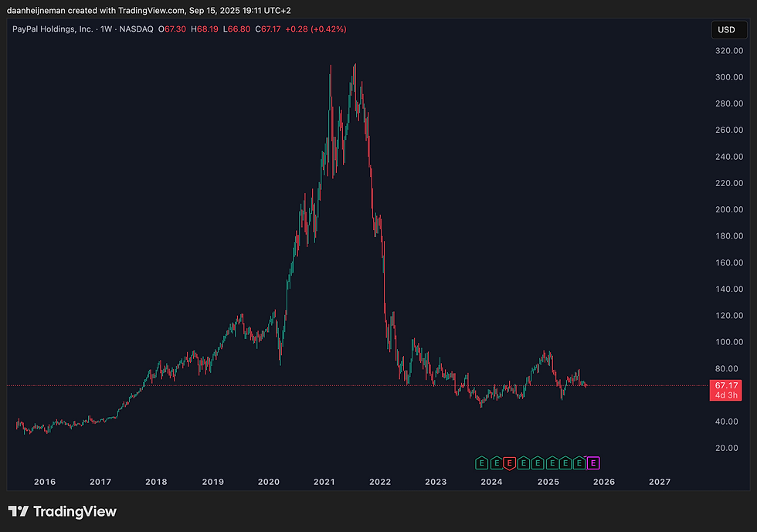This screenshot has height=532, width=757.
Task: Click the 240.00 price axis label
Action: pos(729,157)
